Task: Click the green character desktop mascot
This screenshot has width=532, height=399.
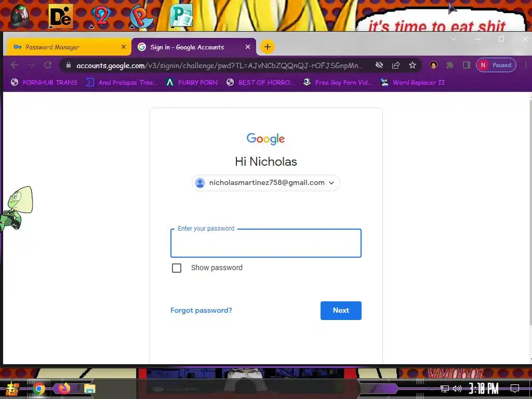Action: click(x=16, y=209)
